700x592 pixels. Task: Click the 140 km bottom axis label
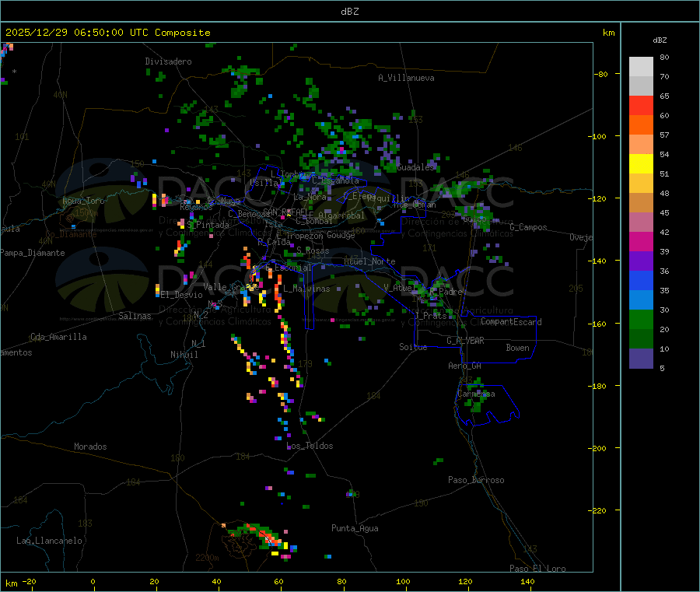click(527, 581)
